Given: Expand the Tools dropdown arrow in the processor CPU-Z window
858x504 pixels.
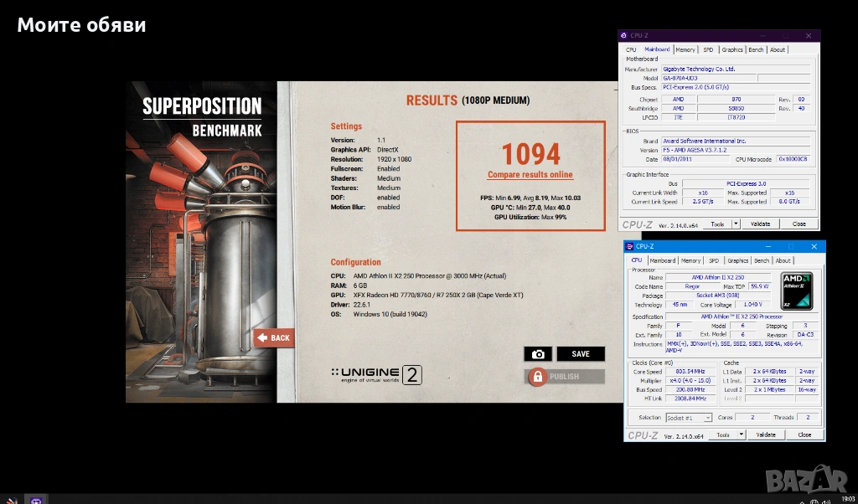Looking at the screenshot, I should point(741,435).
